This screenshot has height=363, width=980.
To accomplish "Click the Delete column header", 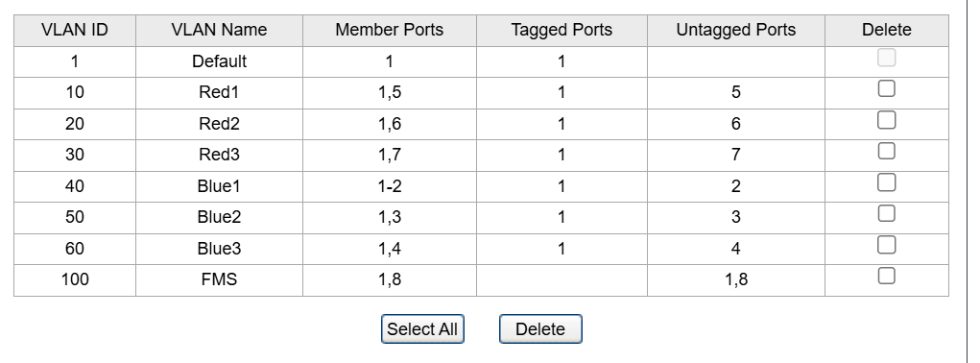I will coord(886,30).
